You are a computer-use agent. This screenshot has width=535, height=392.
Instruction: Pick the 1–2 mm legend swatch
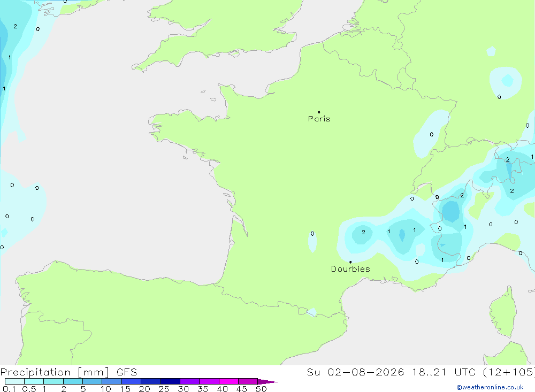(53, 381)
